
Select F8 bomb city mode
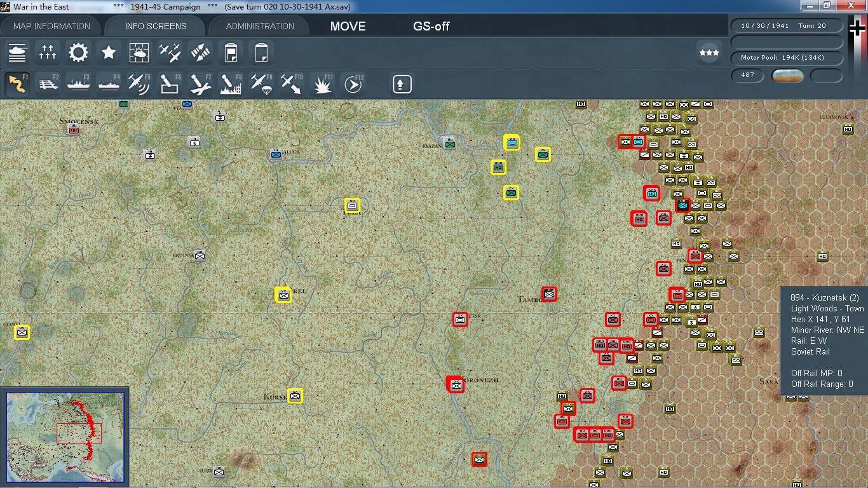[231, 84]
